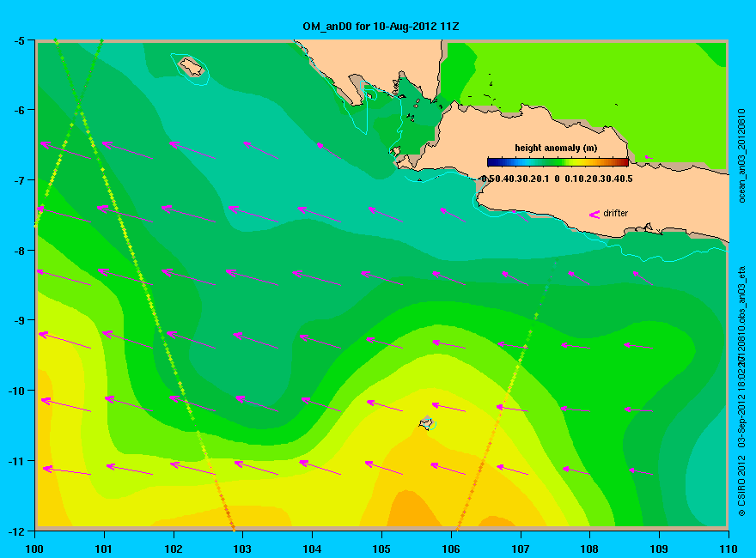Image resolution: width=756 pixels, height=558 pixels.
Task: Click the y-axis label '-7'
Action: click(x=19, y=180)
